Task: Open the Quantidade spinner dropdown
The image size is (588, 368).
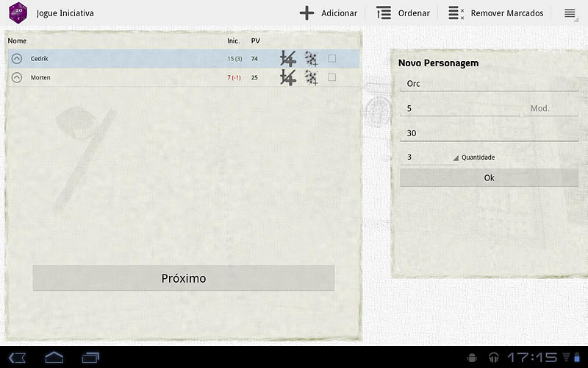Action: pos(429,157)
